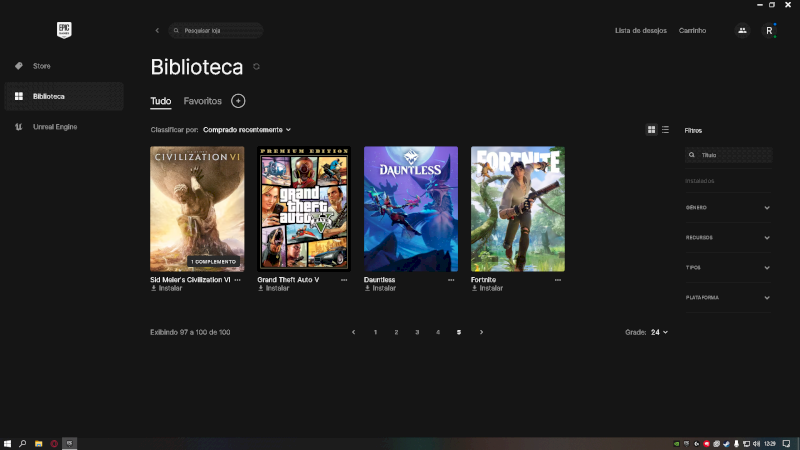800x450 pixels.
Task: Install Fortnite
Action: pyautogui.click(x=487, y=288)
